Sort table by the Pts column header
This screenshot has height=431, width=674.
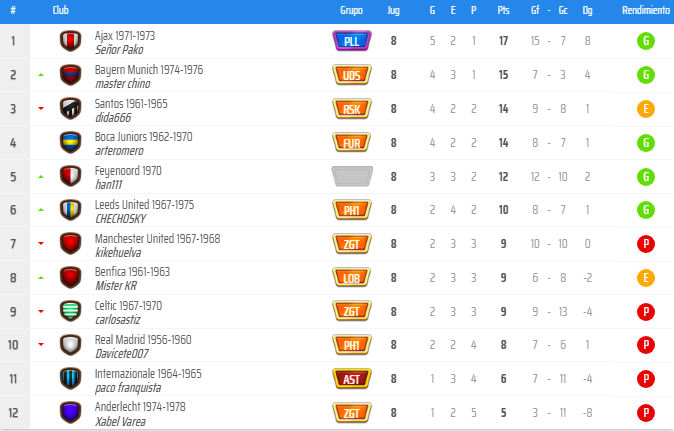[x=503, y=10]
